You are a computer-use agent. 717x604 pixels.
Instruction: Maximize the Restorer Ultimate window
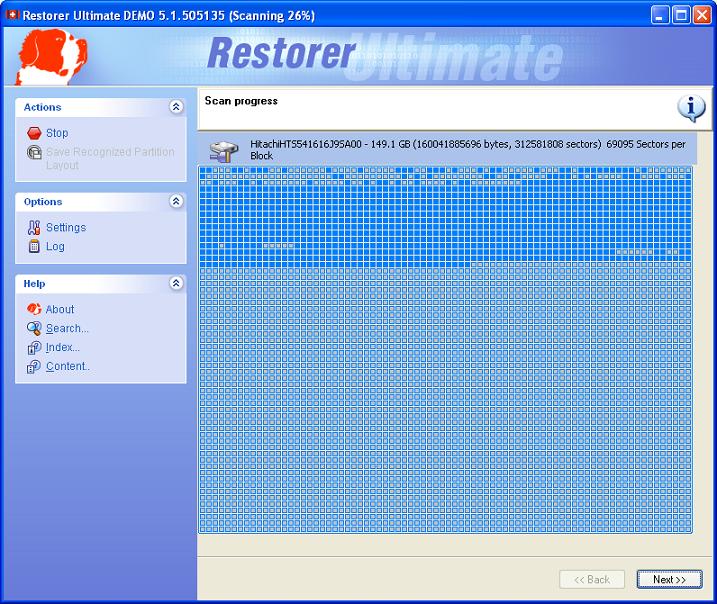pos(681,15)
